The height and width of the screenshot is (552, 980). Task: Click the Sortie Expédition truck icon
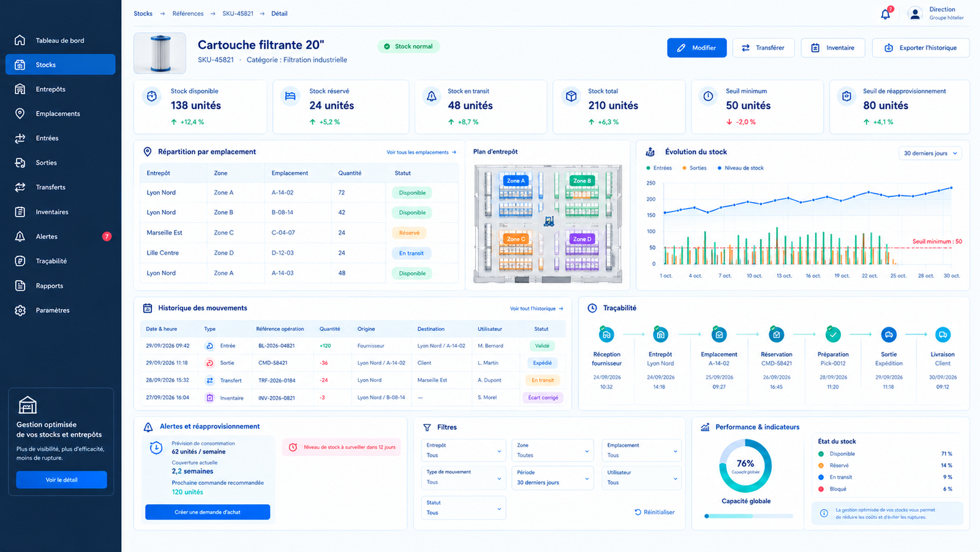tap(889, 335)
